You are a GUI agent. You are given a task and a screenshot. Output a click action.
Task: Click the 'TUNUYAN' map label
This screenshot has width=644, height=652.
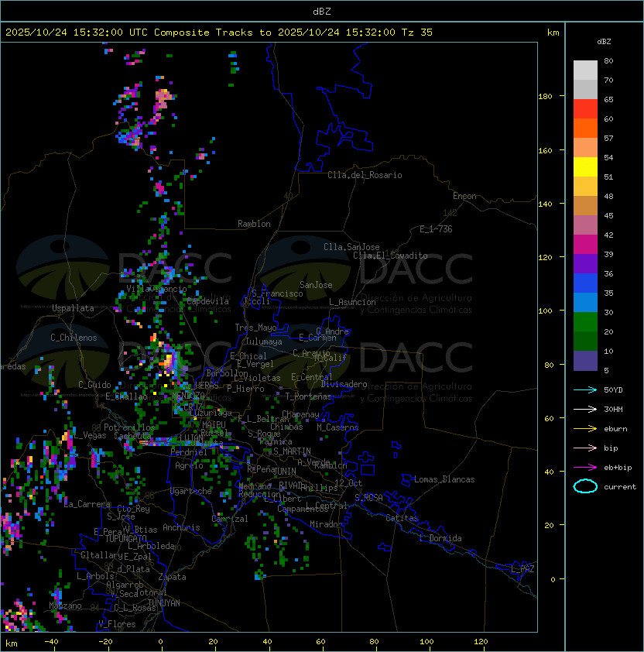164,603
